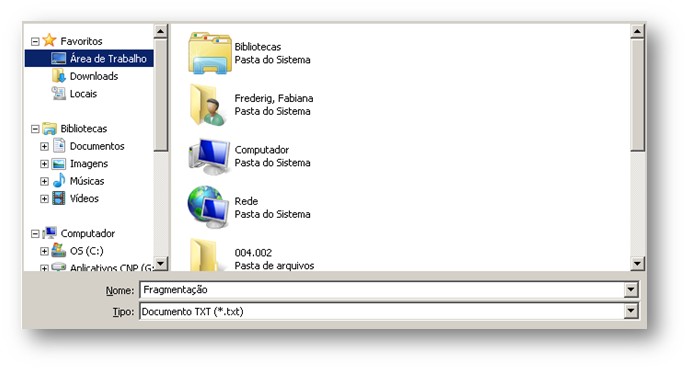The width and height of the screenshot is (689, 371).
Task: Open the Tipo file type dropdown
Action: coord(631,311)
